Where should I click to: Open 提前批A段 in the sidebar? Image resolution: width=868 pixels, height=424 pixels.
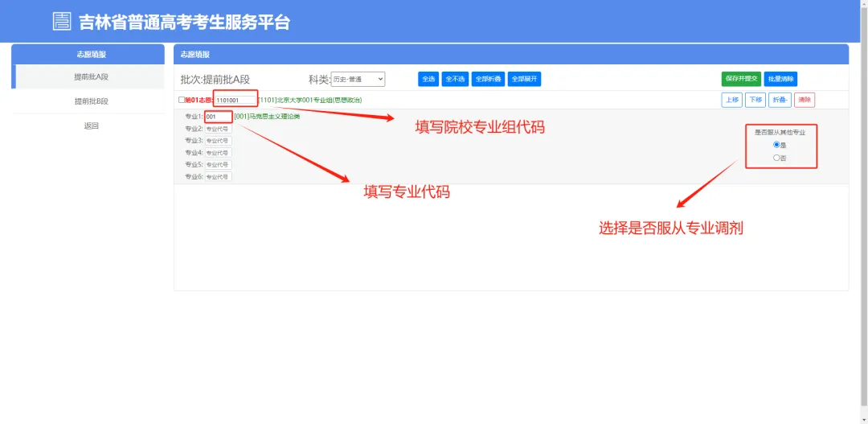point(91,77)
